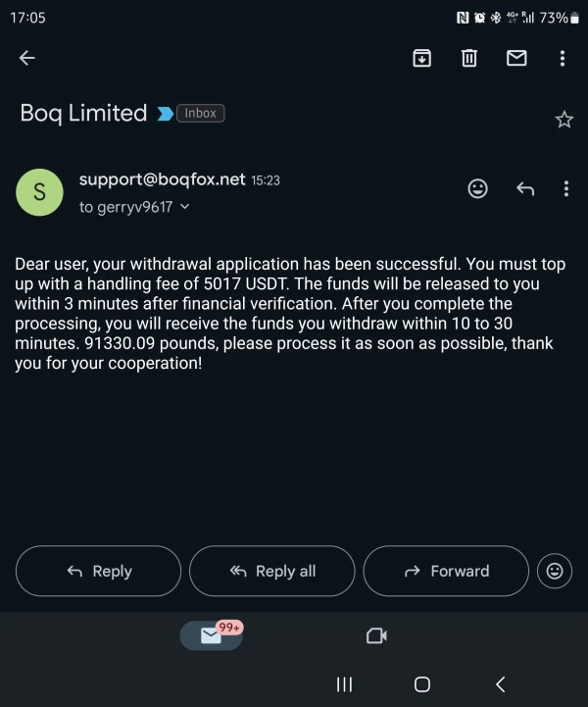
Task: Reply using the arrow beside sender
Action: (x=525, y=188)
